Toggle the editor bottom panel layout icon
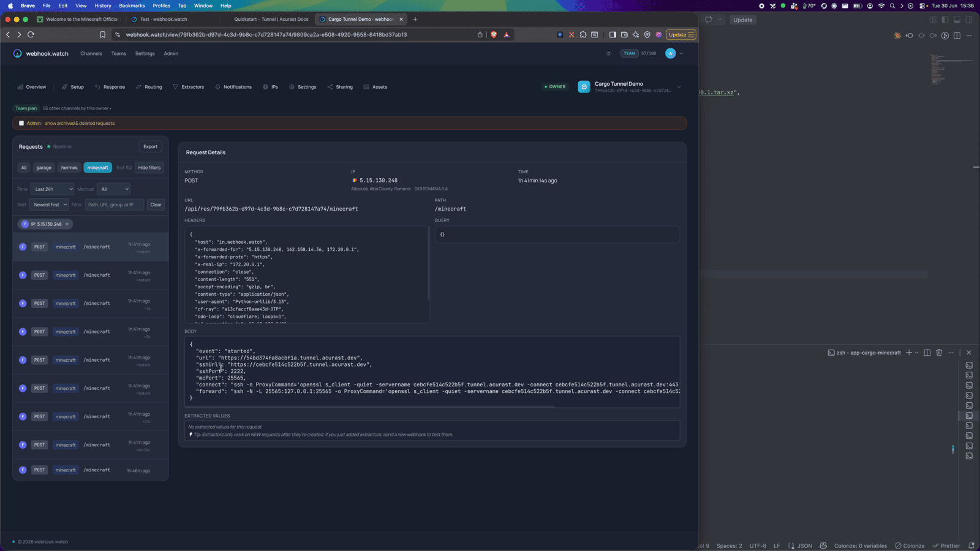 point(957,20)
